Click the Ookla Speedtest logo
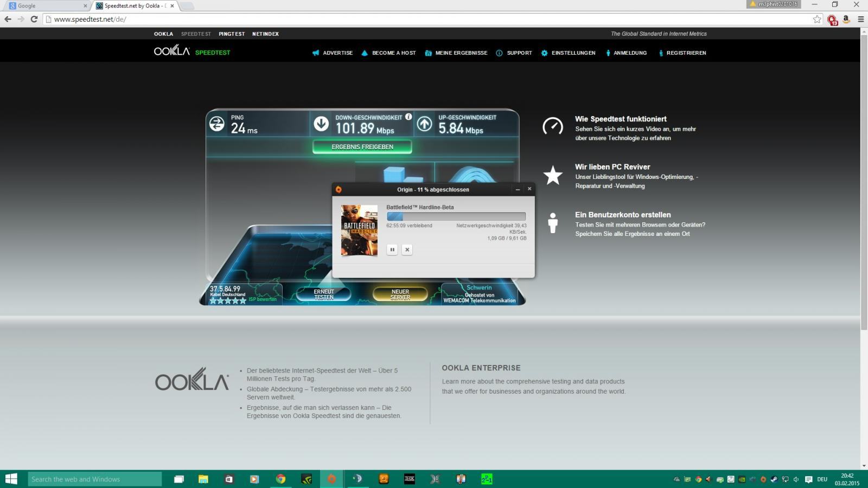Screen dimensions: 868x488 point(192,52)
